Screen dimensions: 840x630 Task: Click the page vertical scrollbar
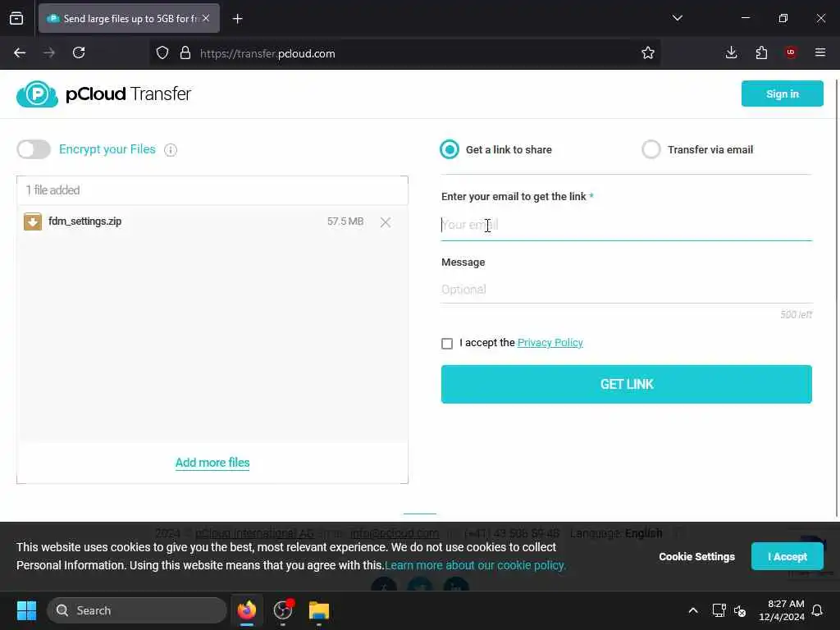[836, 298]
